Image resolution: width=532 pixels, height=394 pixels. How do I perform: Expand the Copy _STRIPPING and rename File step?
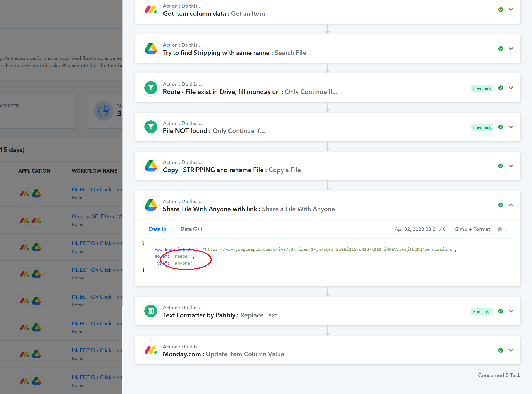tap(511, 166)
